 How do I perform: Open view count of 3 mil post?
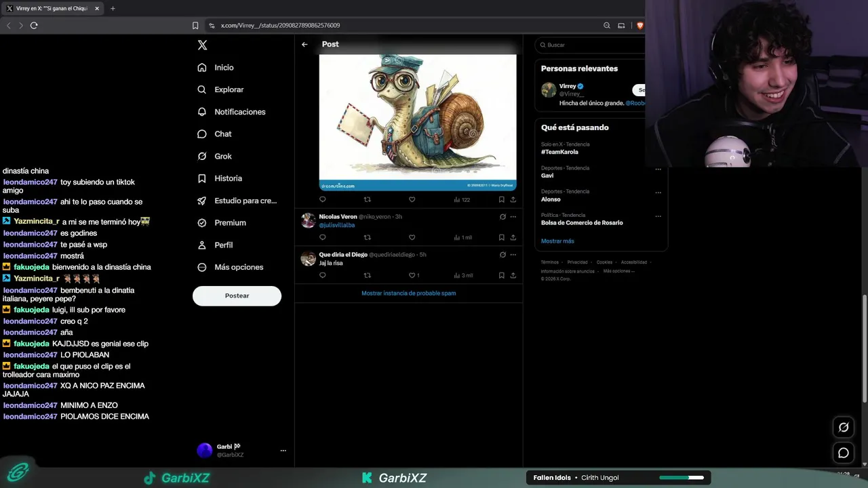click(x=463, y=276)
